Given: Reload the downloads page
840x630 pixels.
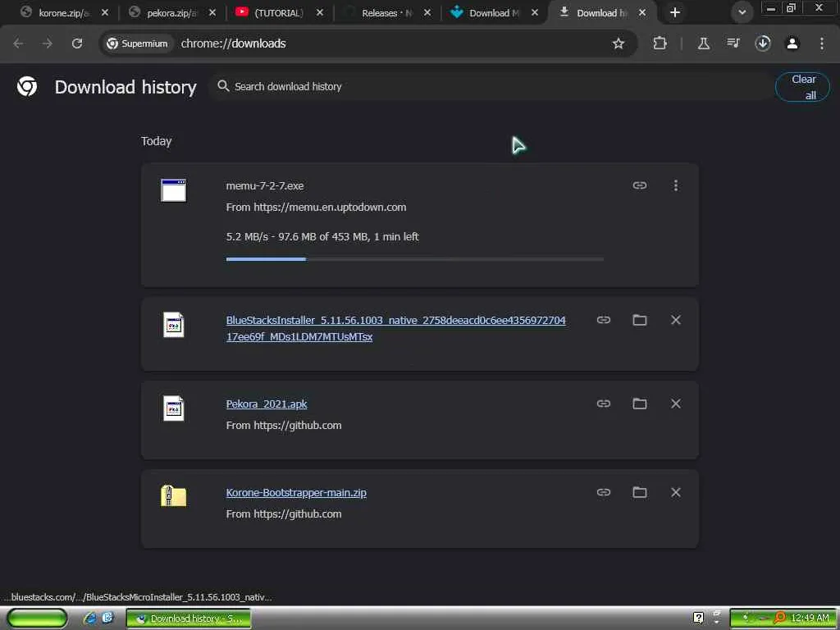Looking at the screenshot, I should click(x=77, y=43).
